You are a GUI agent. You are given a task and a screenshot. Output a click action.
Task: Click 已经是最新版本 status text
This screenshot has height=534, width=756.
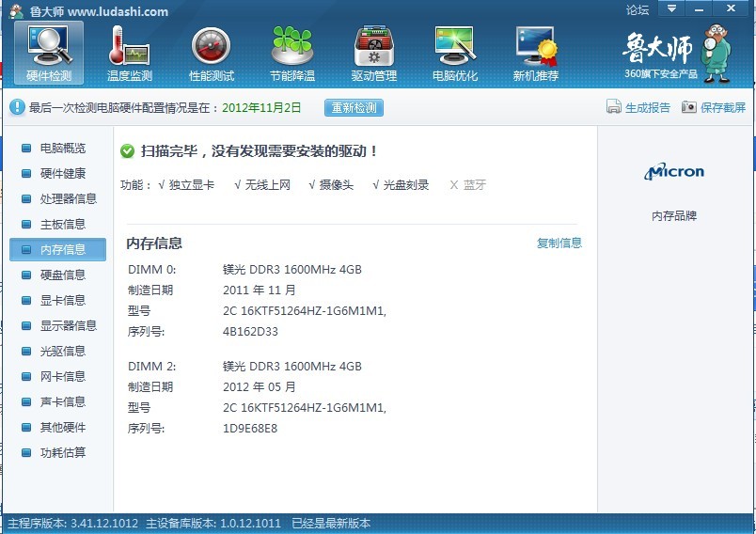tap(331, 524)
